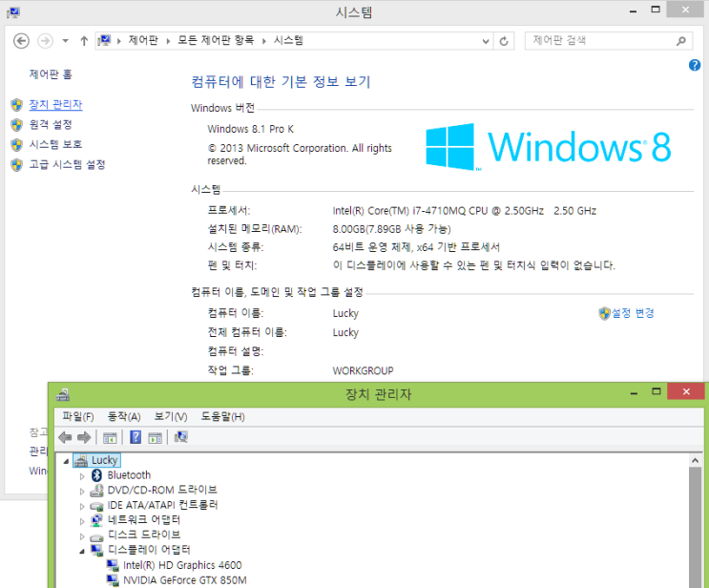Open the blue help question mark
Screen dimensions: 709x588
(x=695, y=66)
